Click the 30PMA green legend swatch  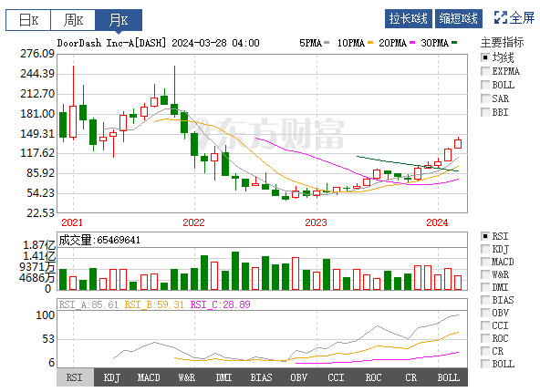(454, 43)
